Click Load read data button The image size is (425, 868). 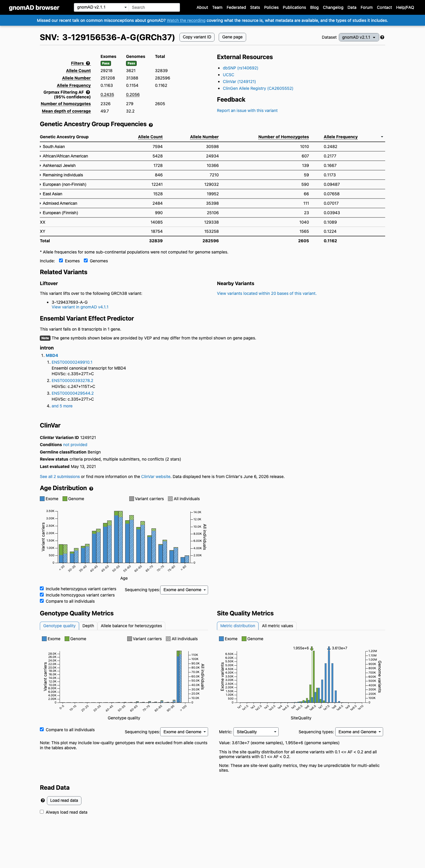click(64, 800)
